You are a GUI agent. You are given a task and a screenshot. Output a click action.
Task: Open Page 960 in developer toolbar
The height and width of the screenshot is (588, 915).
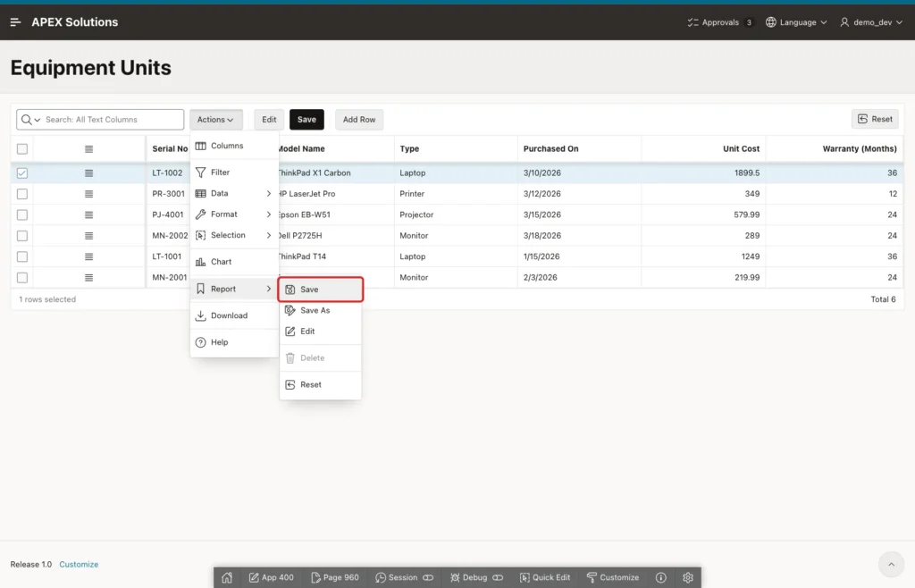(335, 577)
